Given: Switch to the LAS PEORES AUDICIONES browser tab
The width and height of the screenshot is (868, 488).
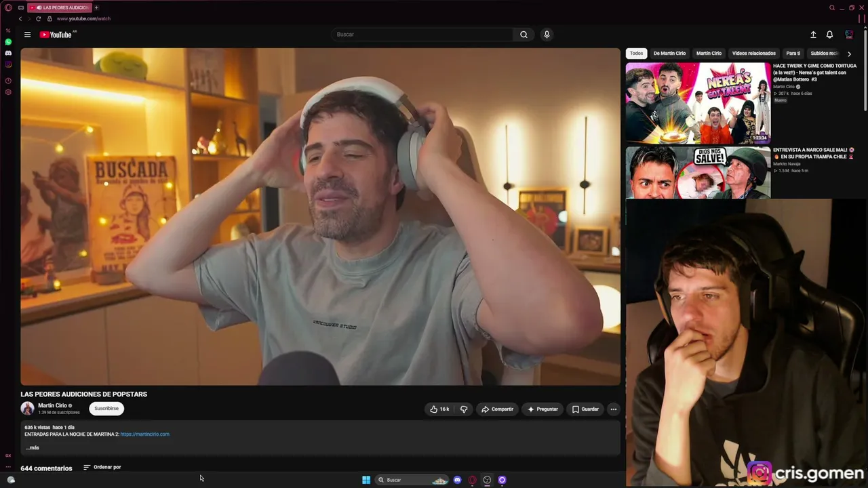Looking at the screenshot, I should pos(60,7).
